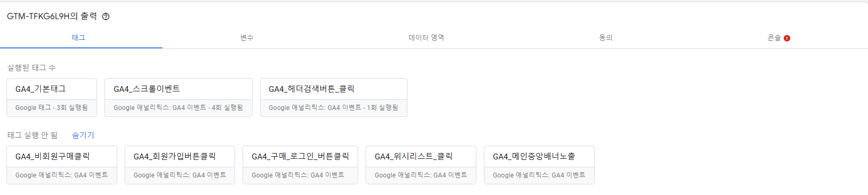Open the 콘솔 tab
The height and width of the screenshot is (195, 868).
click(778, 38)
